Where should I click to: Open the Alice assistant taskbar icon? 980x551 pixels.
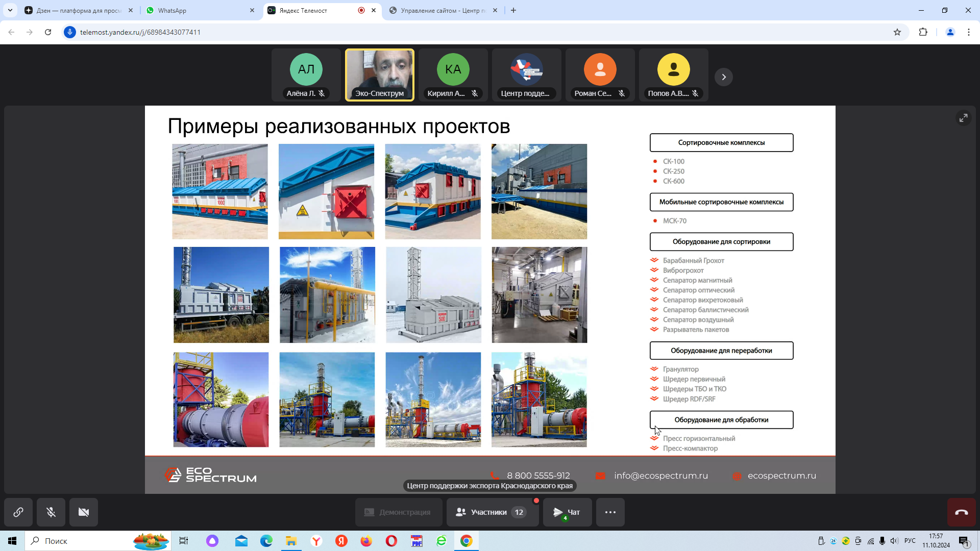click(212, 541)
